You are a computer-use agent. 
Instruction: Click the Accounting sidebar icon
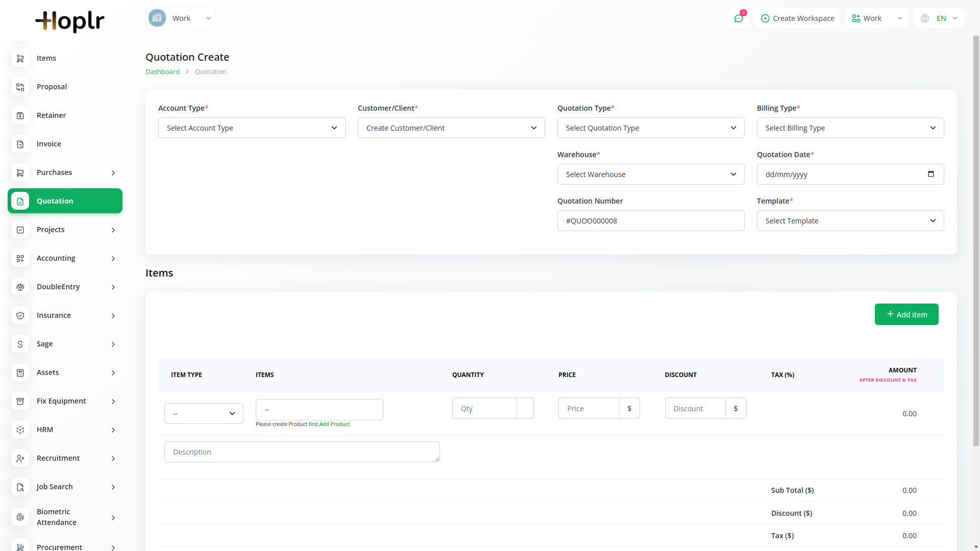point(20,258)
